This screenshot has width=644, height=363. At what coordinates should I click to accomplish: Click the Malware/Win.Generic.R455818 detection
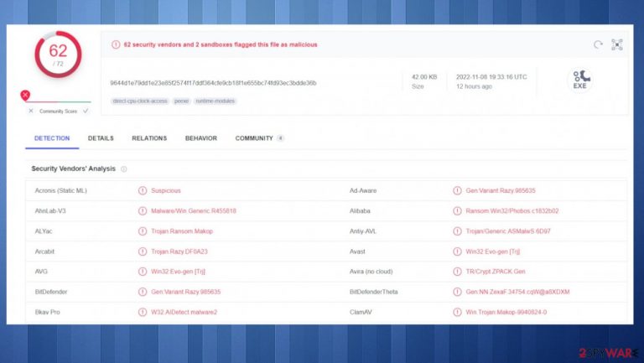click(194, 210)
